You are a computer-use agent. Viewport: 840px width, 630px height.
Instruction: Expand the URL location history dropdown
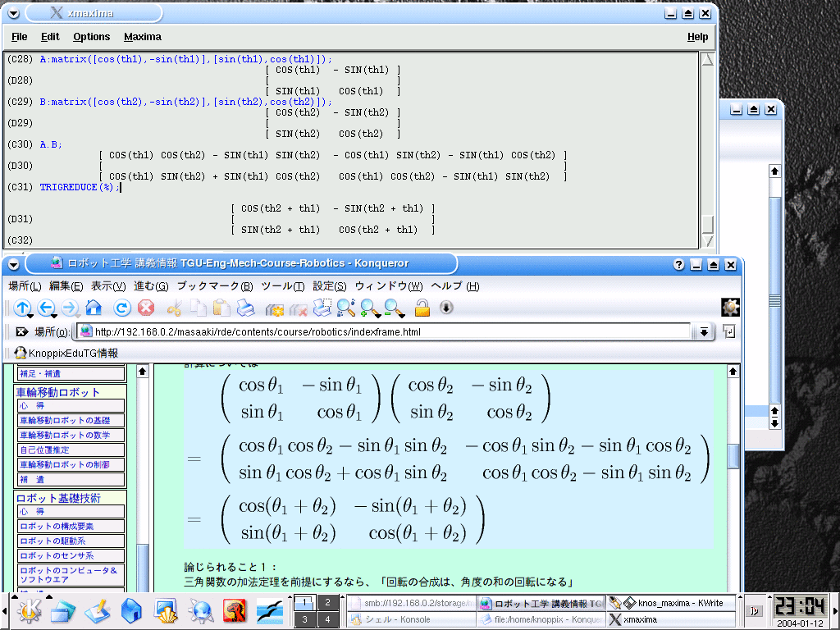(703, 332)
